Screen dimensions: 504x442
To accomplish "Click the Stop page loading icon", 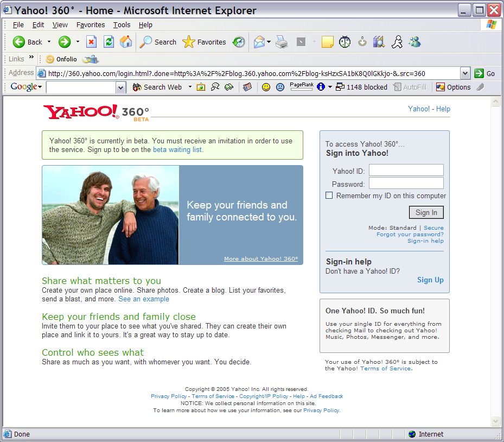I will [x=92, y=42].
